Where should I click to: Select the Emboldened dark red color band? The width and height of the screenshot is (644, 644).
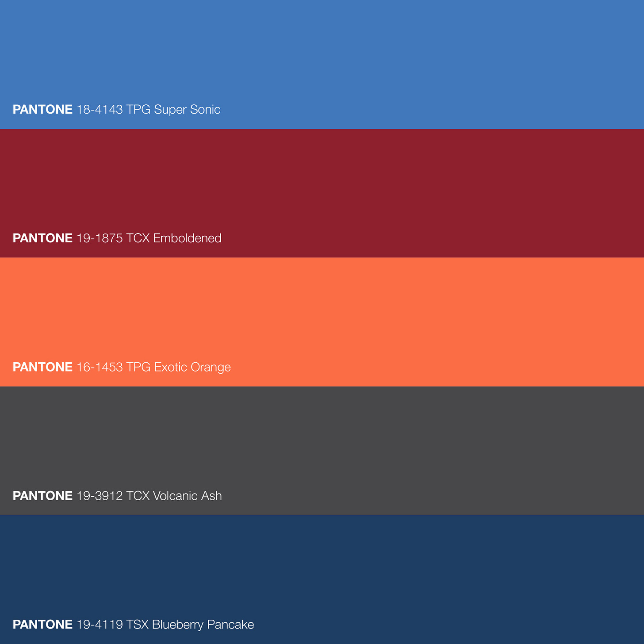pos(322,193)
